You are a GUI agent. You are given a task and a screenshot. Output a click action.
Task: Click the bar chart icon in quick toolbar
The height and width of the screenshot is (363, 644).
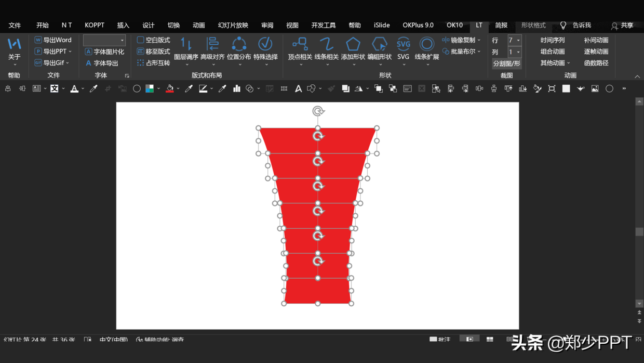[237, 89]
